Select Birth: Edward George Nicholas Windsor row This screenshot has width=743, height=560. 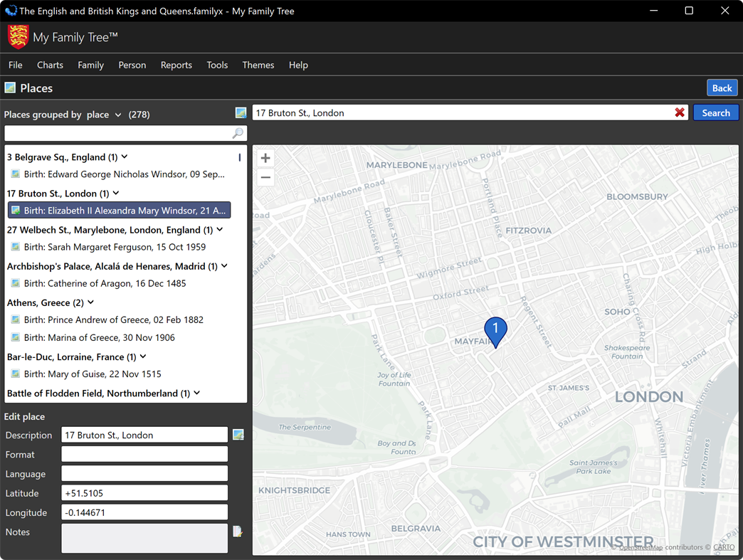pyautogui.click(x=118, y=174)
